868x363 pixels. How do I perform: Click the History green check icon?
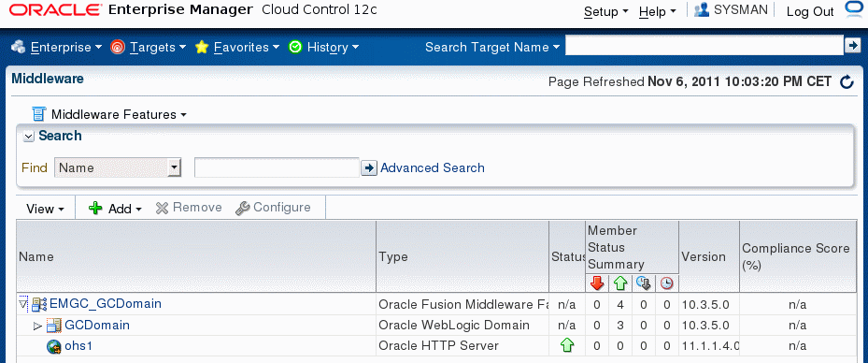pos(295,47)
